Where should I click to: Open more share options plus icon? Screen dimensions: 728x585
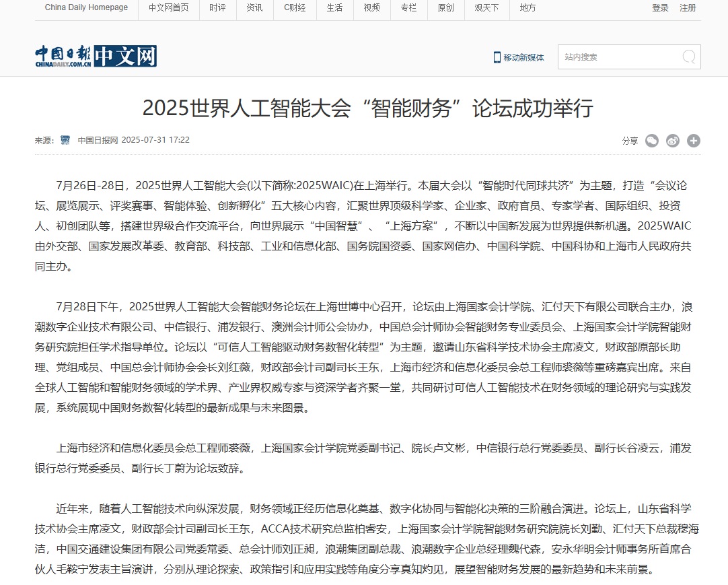coord(693,141)
